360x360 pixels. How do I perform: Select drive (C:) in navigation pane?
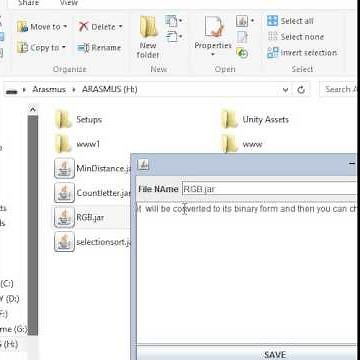[7, 284]
